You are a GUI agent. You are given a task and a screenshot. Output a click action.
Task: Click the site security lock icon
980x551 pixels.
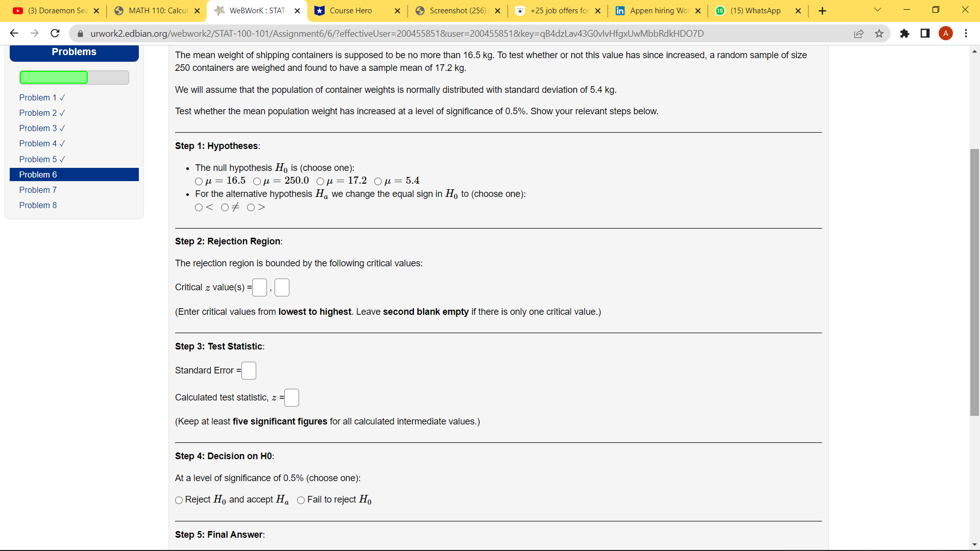80,34
